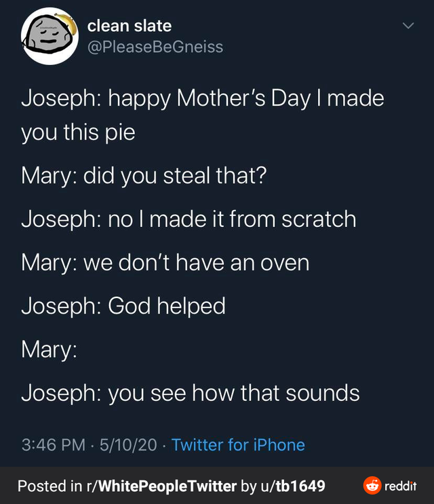Click the 'you see how that sounds' line
The image size is (434, 504).
pyautogui.click(x=190, y=392)
